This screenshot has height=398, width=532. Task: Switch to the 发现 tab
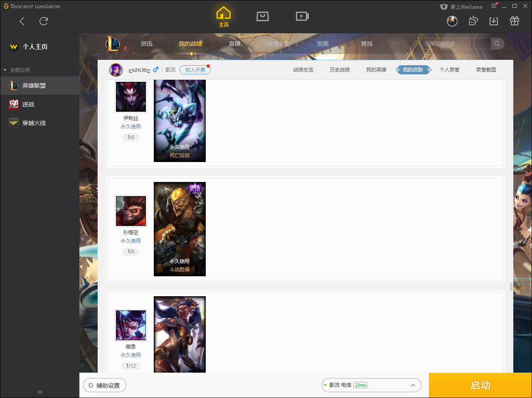(323, 44)
